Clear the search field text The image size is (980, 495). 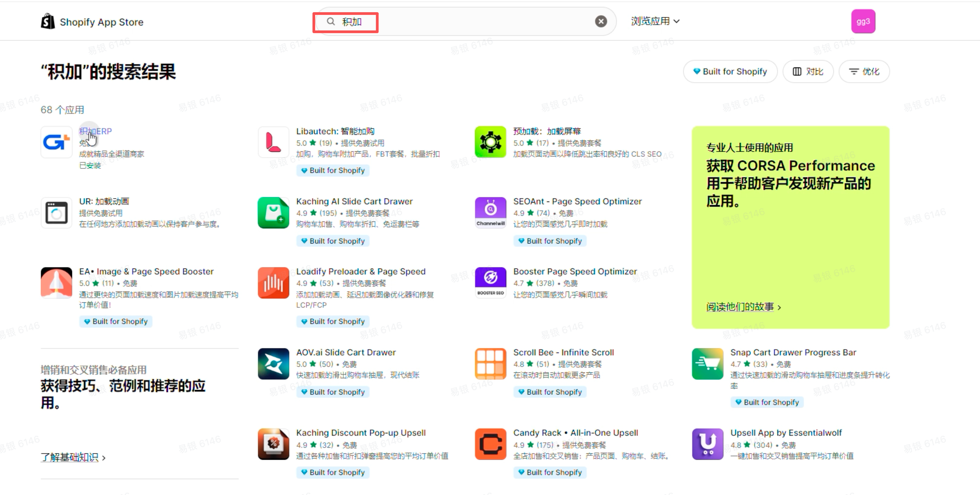(x=601, y=21)
